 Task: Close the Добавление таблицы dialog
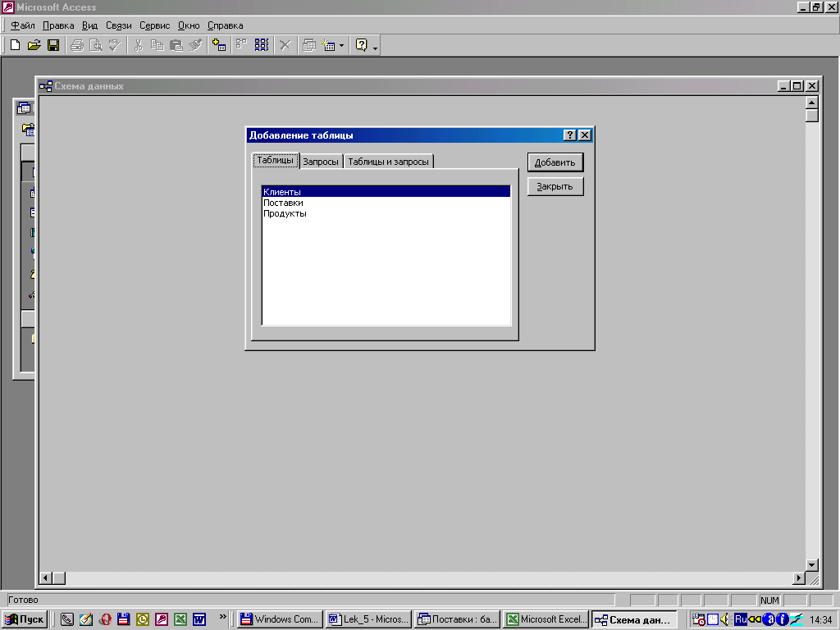tap(584, 135)
